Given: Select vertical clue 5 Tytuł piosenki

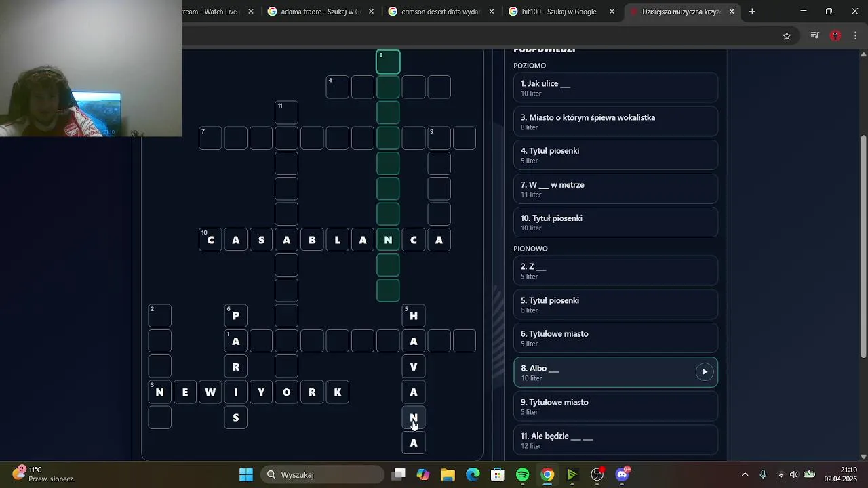Looking at the screenshot, I should (616, 304).
